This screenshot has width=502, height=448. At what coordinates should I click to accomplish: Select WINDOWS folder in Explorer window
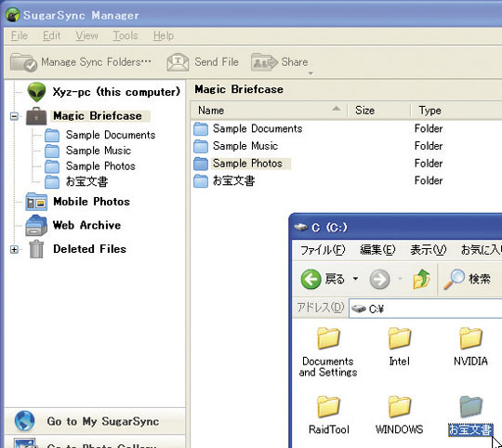coord(399,415)
